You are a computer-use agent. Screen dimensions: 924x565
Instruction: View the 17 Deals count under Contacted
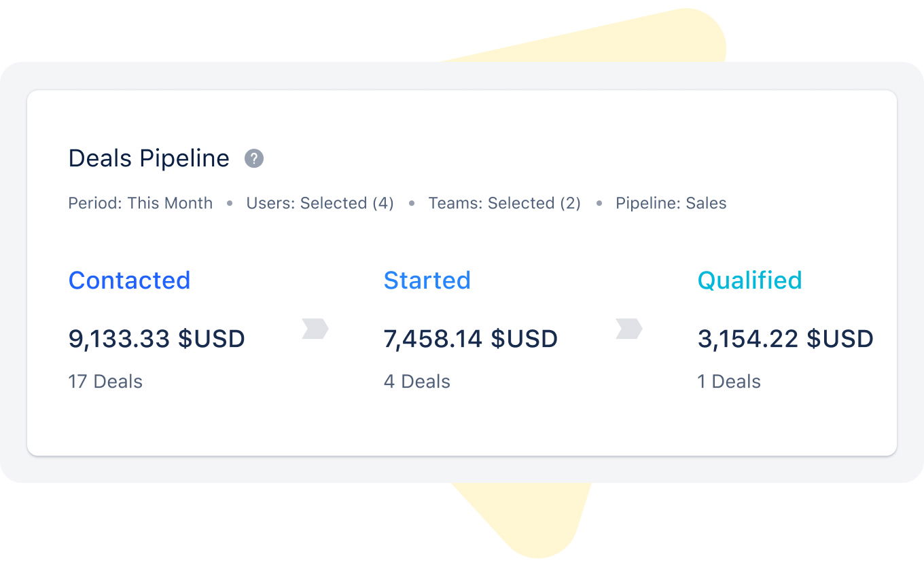(x=105, y=382)
